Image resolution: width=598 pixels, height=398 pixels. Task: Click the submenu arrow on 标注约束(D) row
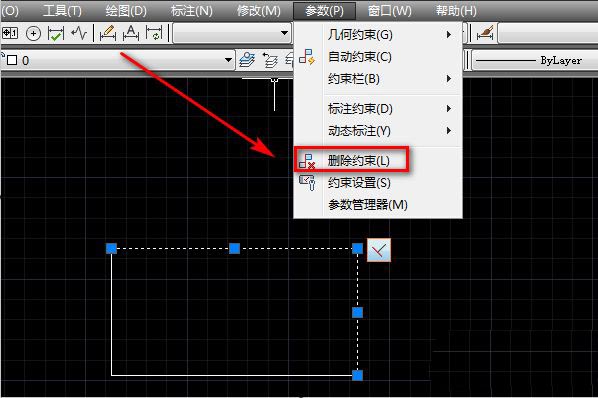coord(449,109)
